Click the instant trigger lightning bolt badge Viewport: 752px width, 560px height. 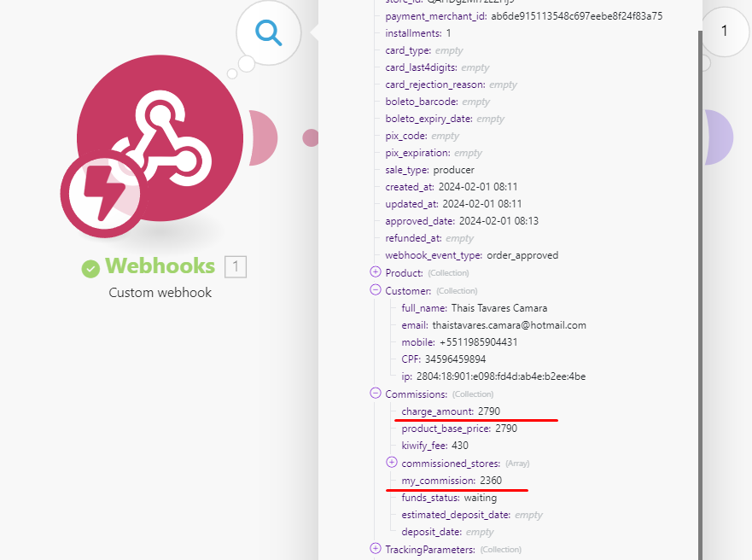click(104, 194)
